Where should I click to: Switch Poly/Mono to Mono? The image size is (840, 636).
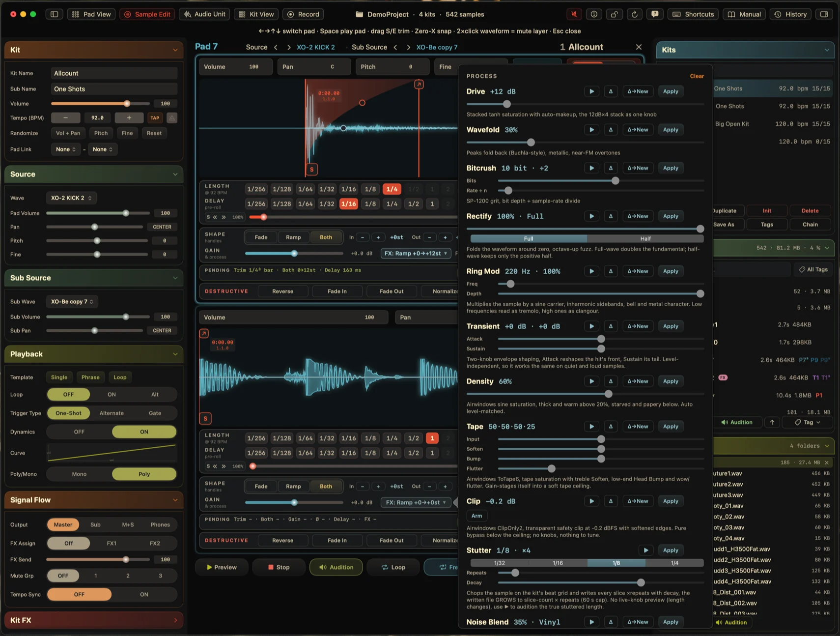(79, 474)
